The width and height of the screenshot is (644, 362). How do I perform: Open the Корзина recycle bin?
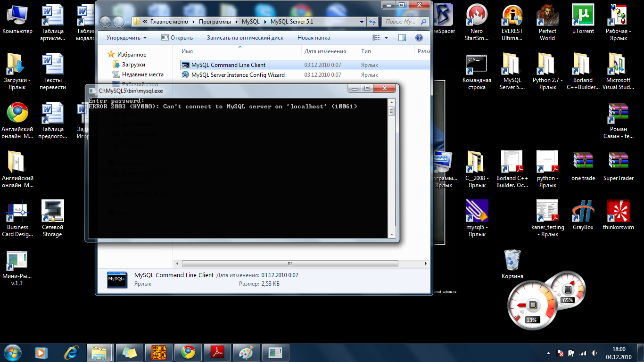point(512,264)
